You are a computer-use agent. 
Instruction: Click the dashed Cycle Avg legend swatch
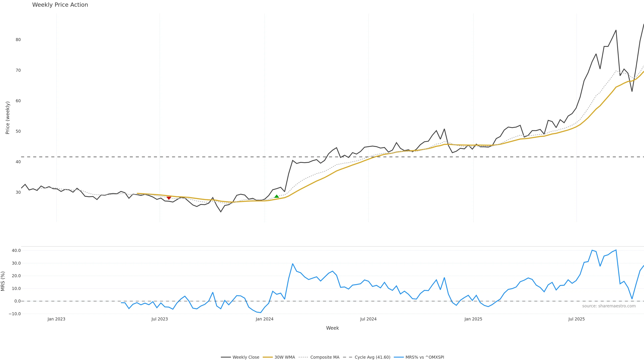[x=347, y=357]
